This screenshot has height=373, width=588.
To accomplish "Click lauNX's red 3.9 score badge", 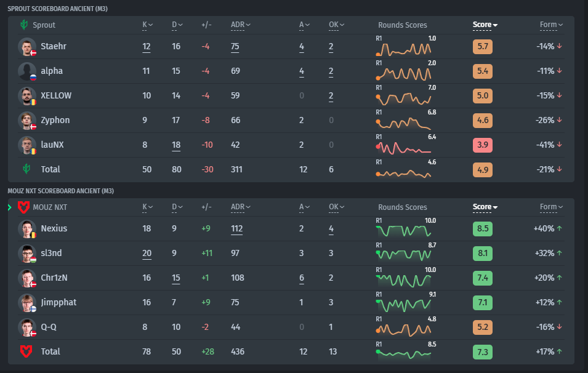I will 483,145.
